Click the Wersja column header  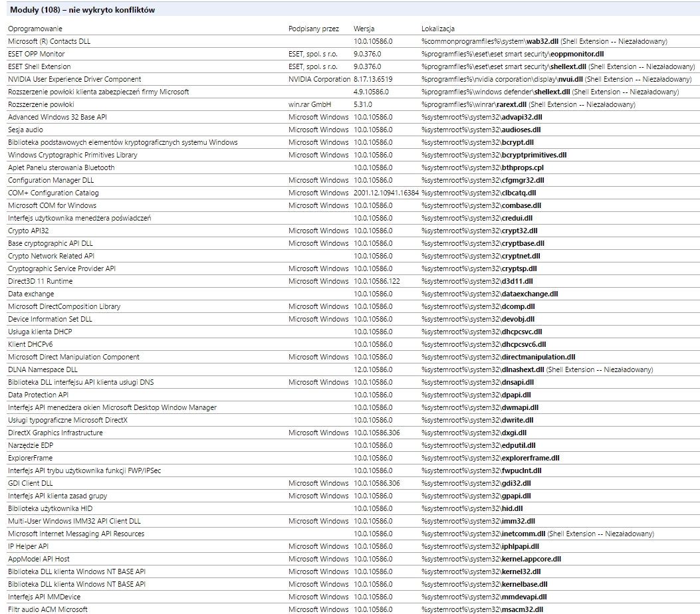point(364,29)
